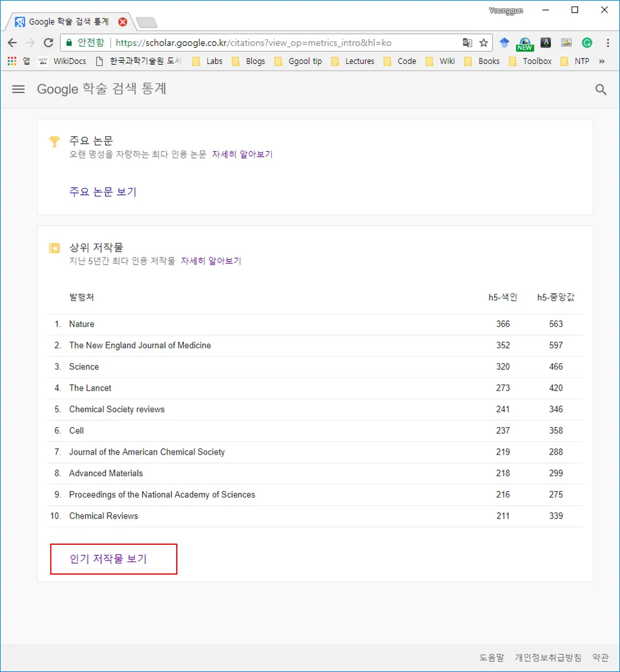Click the picture extension icon

tap(566, 42)
